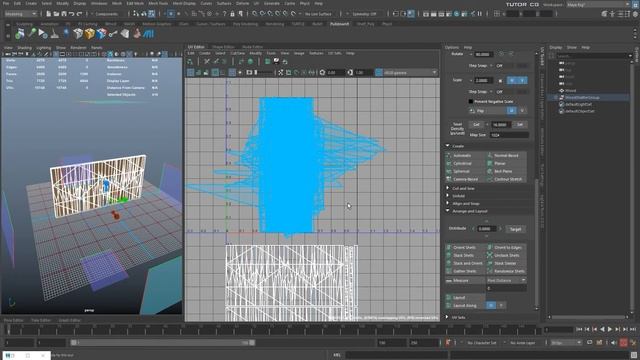Click the blue M shelf icon
Screen dimensions: 640x360
(x=148, y=34)
